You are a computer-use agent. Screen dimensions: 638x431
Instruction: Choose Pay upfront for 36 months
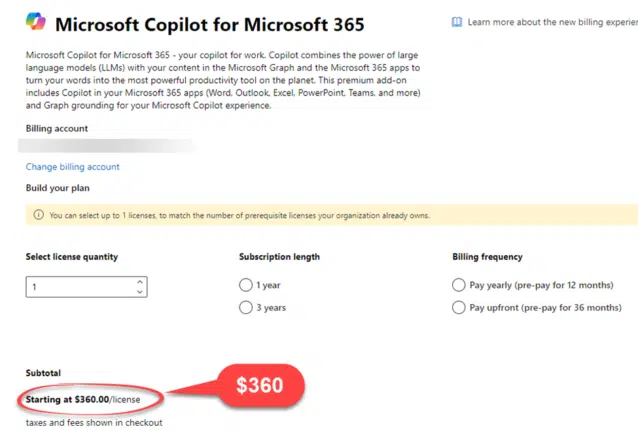click(459, 307)
